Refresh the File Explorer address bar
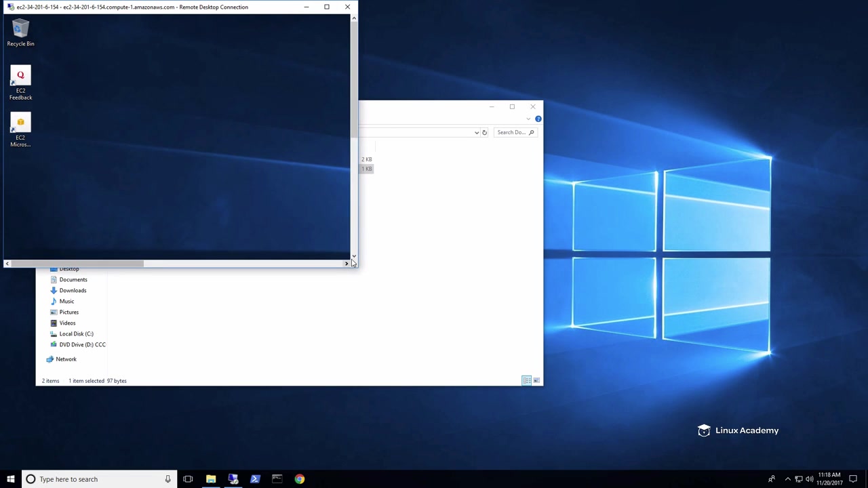 coord(484,133)
